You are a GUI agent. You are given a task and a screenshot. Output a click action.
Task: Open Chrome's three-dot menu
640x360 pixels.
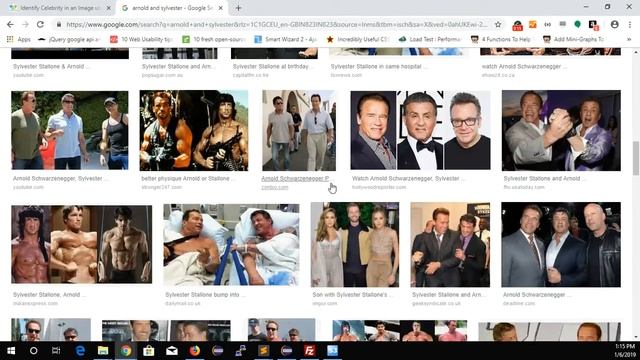tap(629, 24)
